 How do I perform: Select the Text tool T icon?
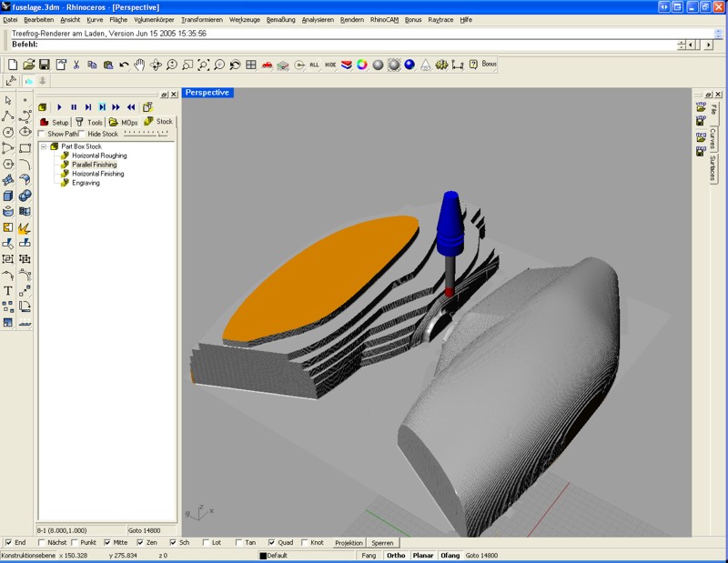coord(8,290)
